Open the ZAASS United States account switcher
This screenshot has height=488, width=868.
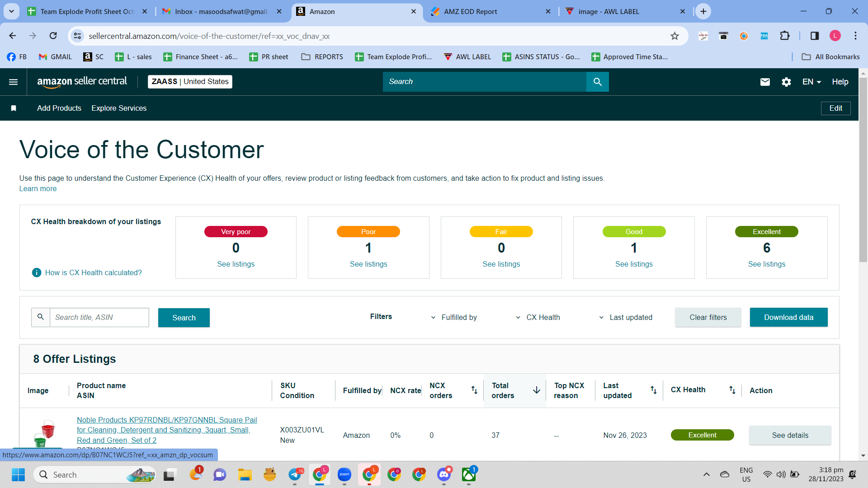coord(190,82)
